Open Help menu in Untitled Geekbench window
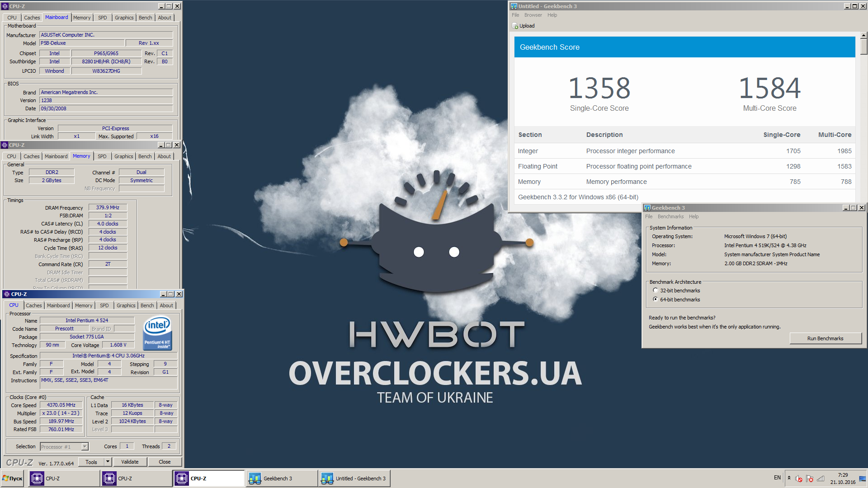868x488 pixels. [552, 15]
